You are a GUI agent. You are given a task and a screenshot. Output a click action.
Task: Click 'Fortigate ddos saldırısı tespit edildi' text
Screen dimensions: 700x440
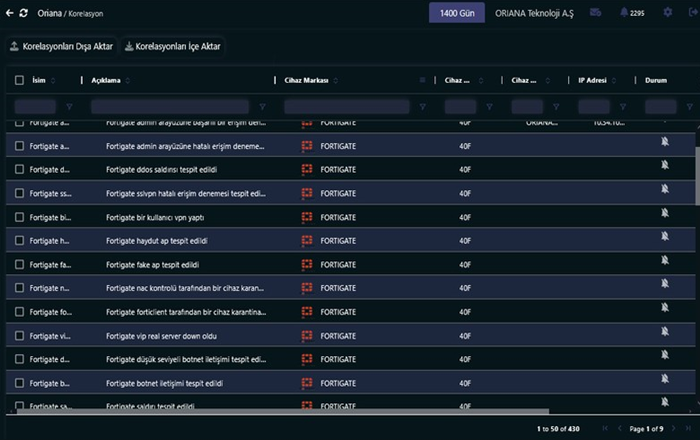tap(162, 170)
